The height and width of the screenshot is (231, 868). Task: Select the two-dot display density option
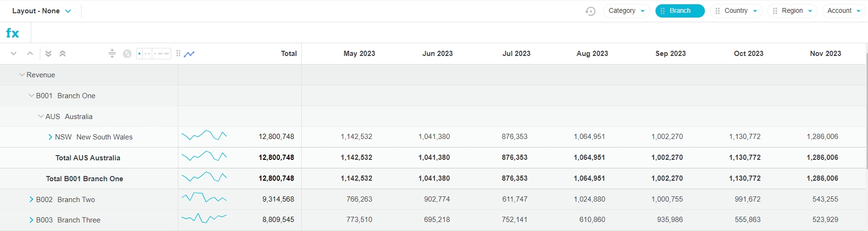coord(148,54)
